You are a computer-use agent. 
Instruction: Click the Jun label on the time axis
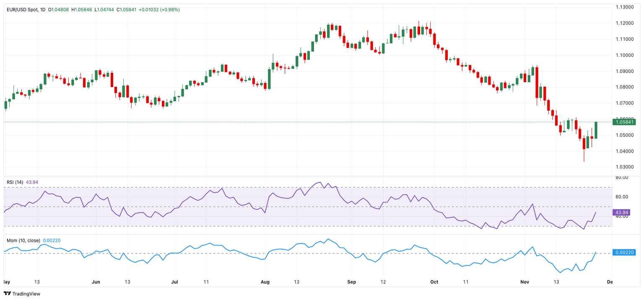pos(96,282)
